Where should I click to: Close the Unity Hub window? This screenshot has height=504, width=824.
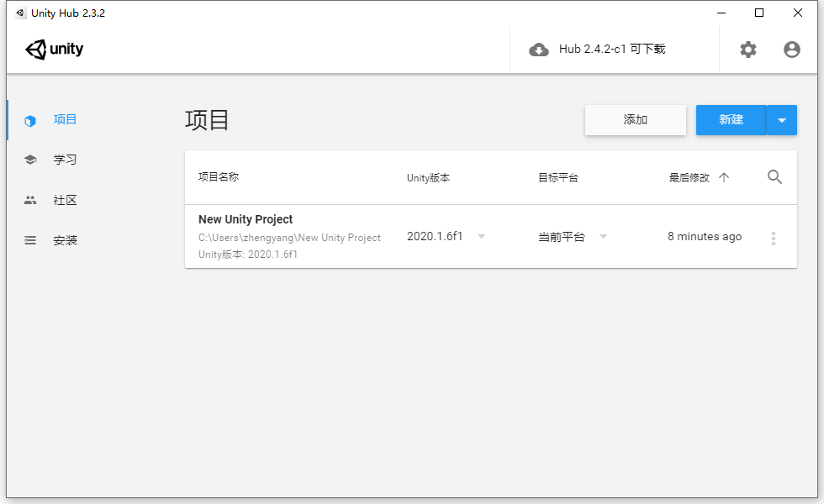click(798, 13)
